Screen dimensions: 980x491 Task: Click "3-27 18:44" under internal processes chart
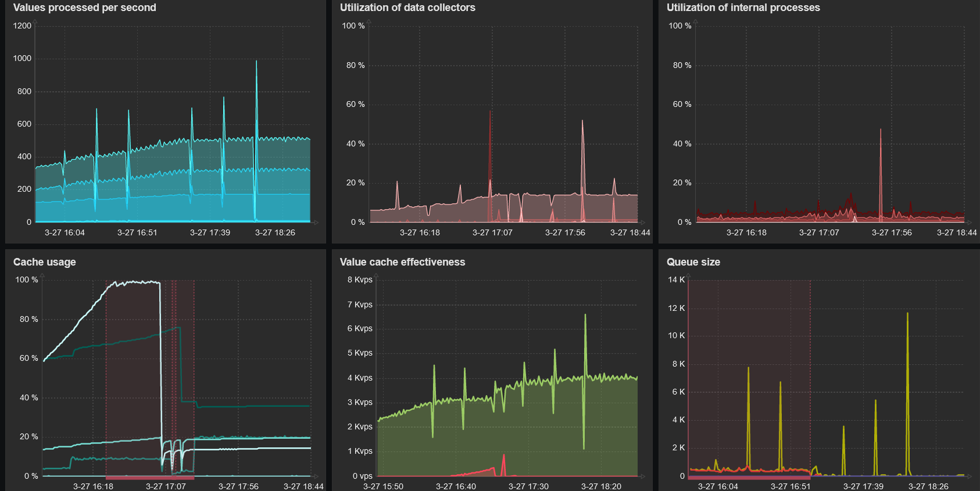[957, 232]
